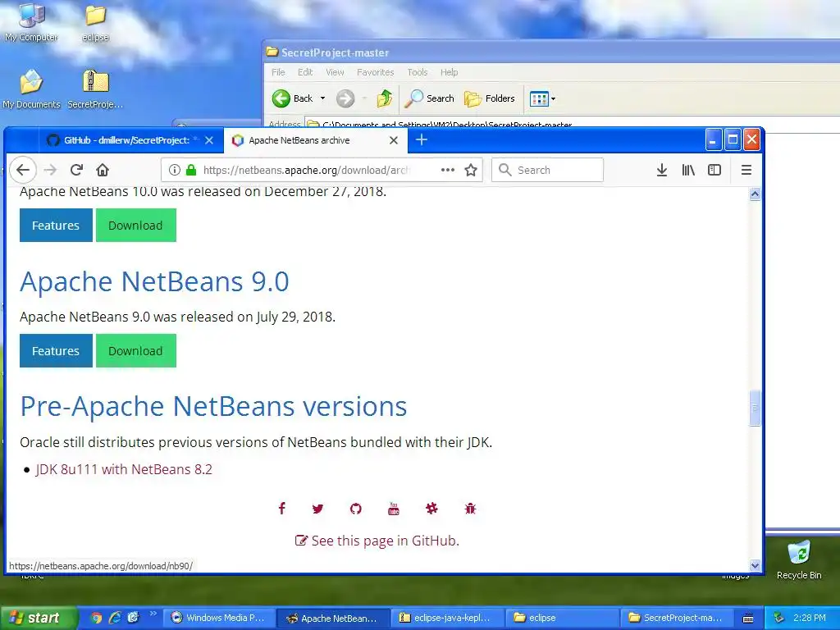Open Firefox library icon

click(688, 170)
